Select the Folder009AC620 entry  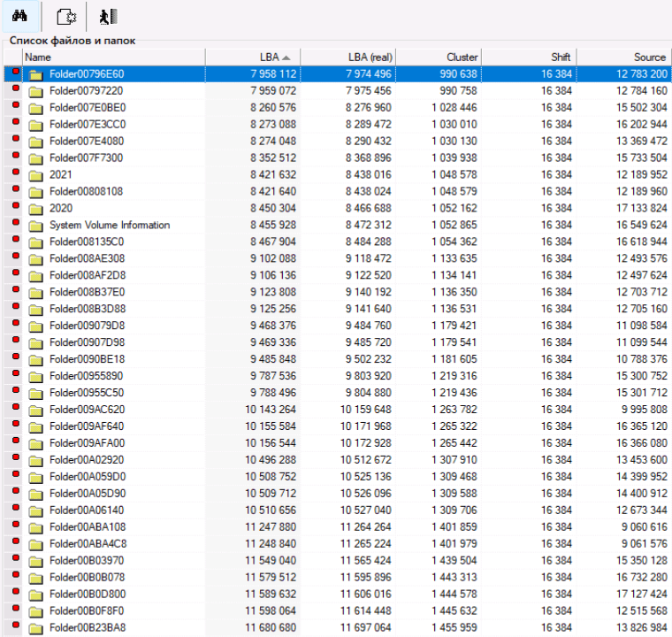[x=88, y=410]
